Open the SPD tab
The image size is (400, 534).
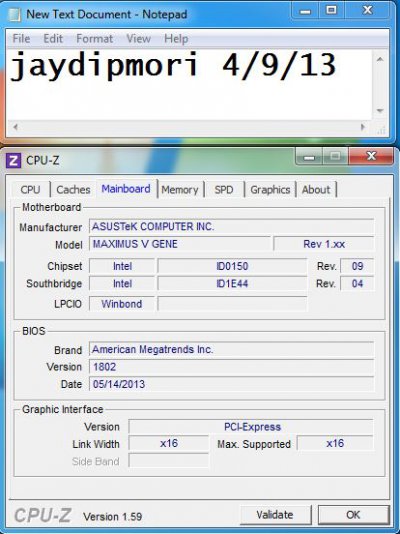(x=224, y=190)
